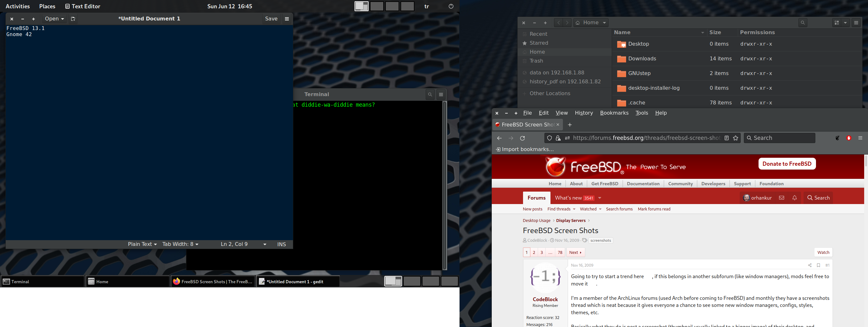Expand the What's new dropdown arrow
This screenshot has width=868, height=327.
coord(600,198)
